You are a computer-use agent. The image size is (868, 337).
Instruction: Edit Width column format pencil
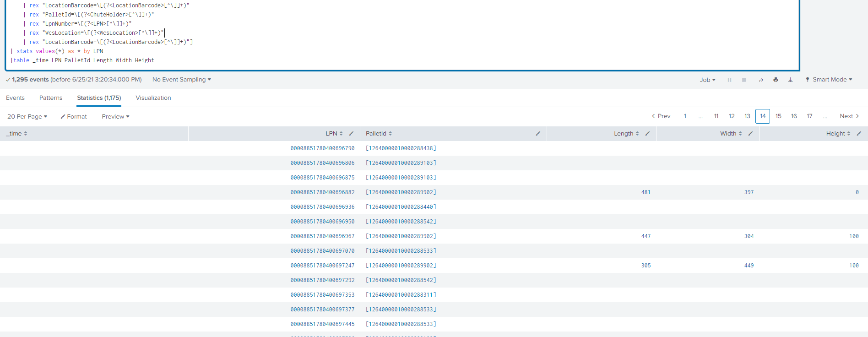pyautogui.click(x=750, y=134)
